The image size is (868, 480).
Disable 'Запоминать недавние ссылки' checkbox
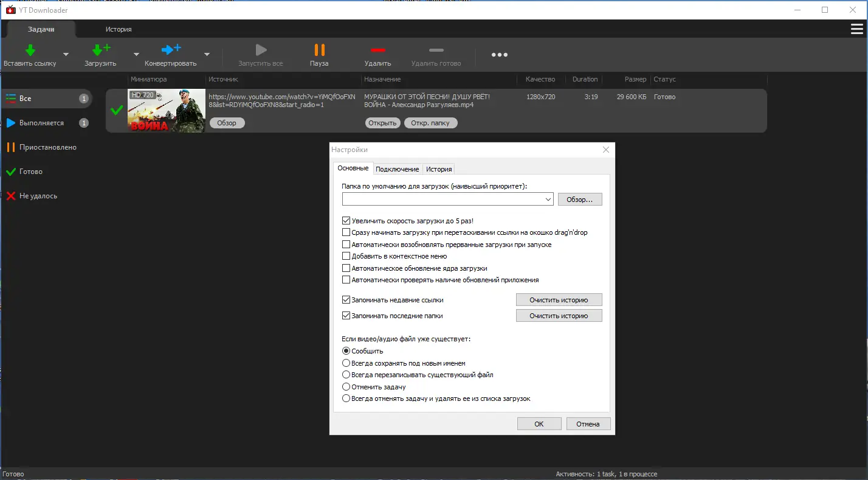tap(346, 299)
